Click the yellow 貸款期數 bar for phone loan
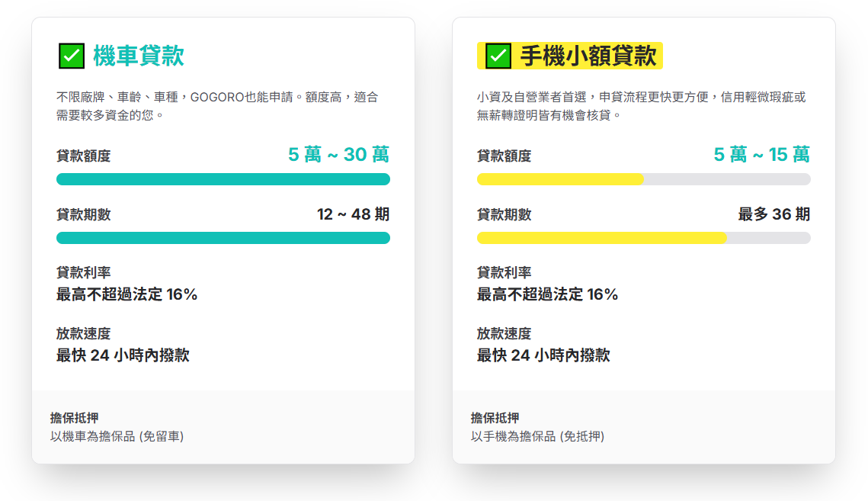The height and width of the screenshot is (501, 868). [601, 238]
